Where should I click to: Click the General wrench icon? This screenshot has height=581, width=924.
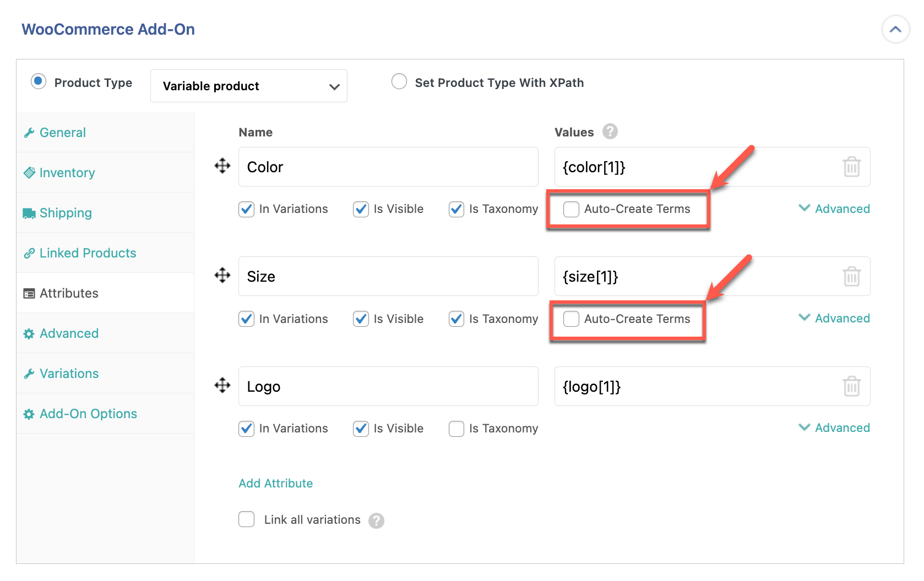tap(29, 133)
